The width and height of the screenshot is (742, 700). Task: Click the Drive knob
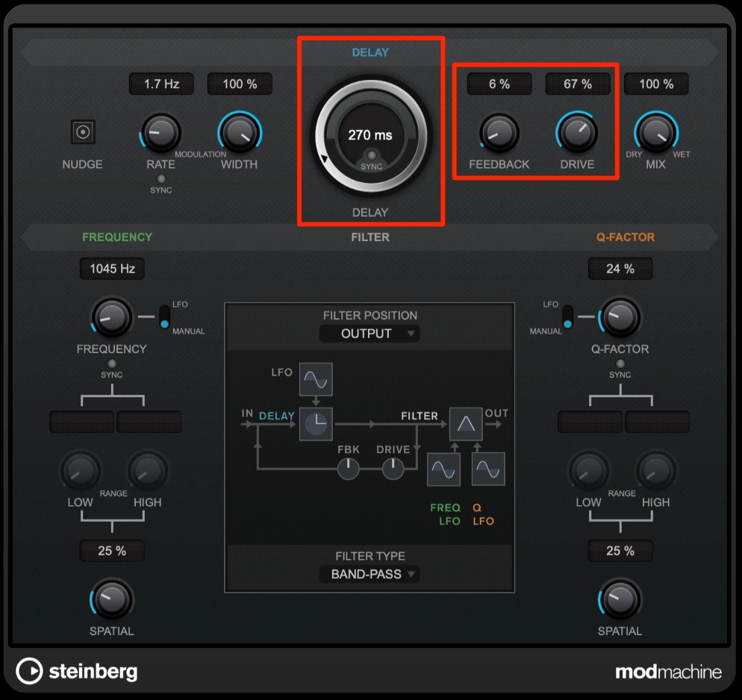click(577, 134)
